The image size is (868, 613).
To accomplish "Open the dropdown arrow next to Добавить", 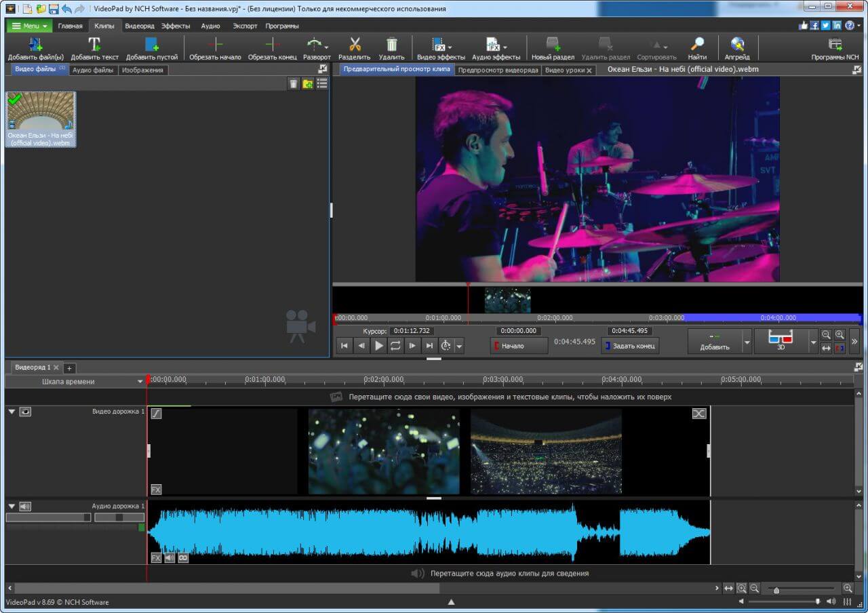I will tap(747, 343).
